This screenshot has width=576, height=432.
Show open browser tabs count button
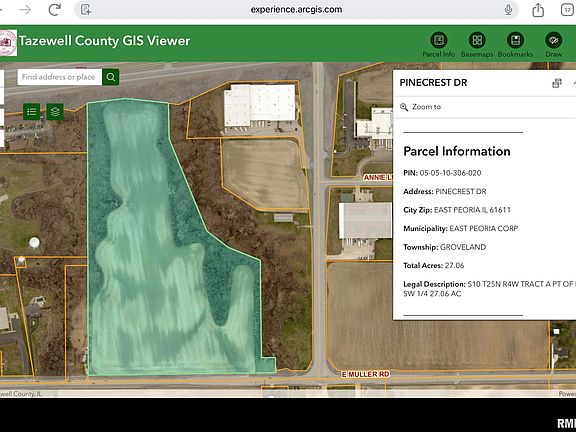point(568,10)
